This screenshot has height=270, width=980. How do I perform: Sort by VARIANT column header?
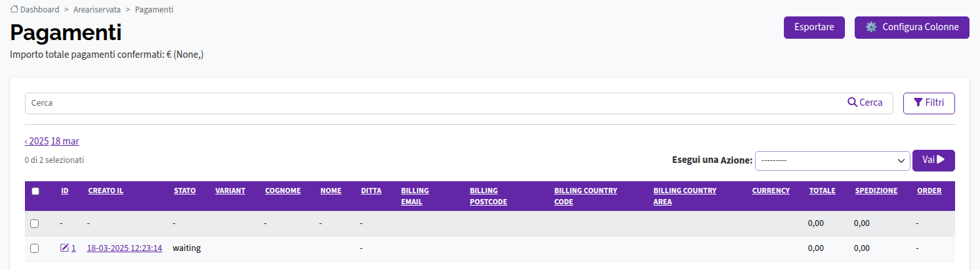(230, 191)
